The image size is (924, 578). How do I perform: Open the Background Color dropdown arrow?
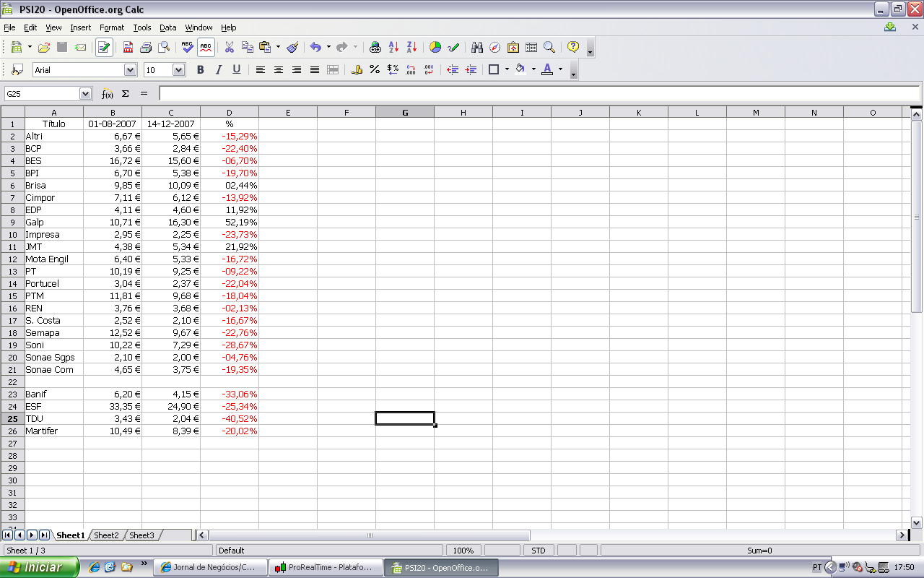click(533, 70)
